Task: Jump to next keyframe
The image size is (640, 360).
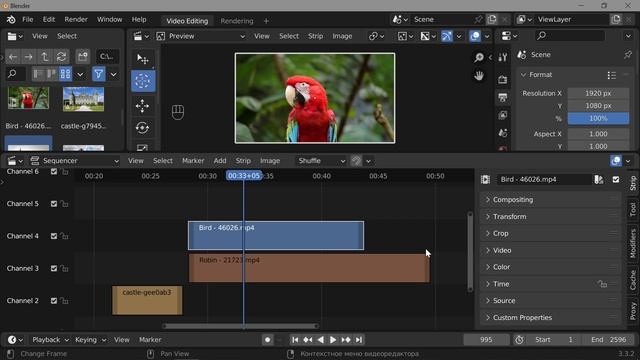Action: click(346, 340)
